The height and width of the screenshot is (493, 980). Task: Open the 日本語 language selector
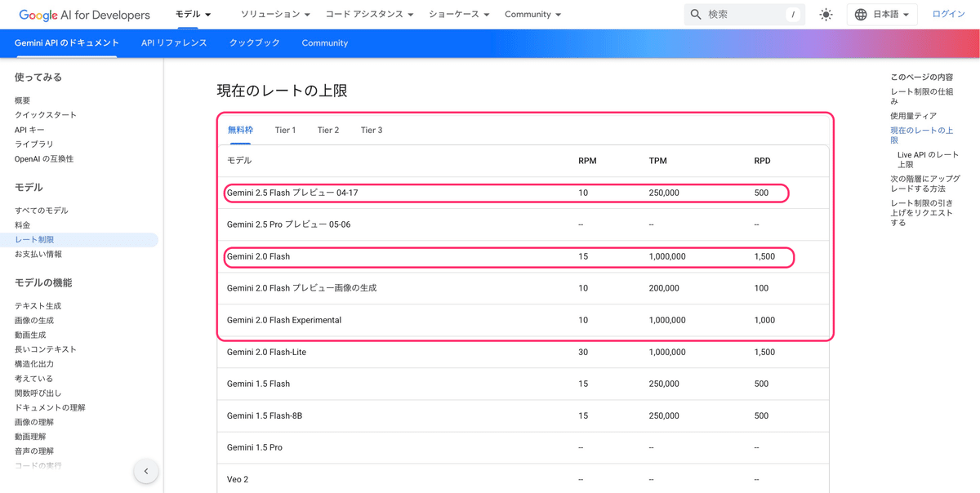tap(882, 14)
